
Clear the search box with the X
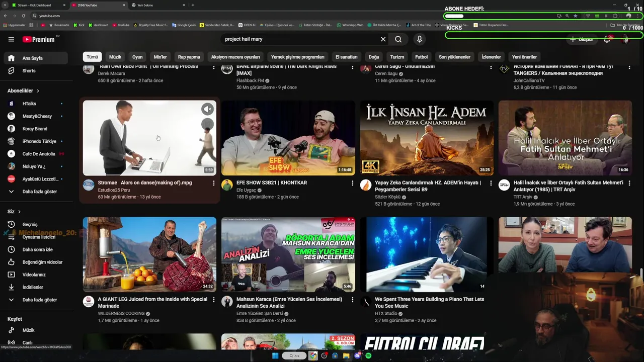[383, 39]
